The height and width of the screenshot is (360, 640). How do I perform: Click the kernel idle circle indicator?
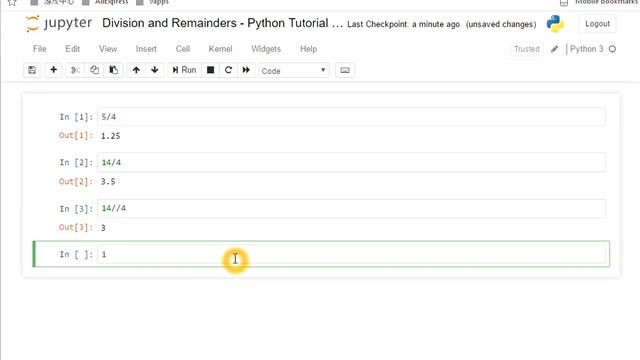coord(612,49)
